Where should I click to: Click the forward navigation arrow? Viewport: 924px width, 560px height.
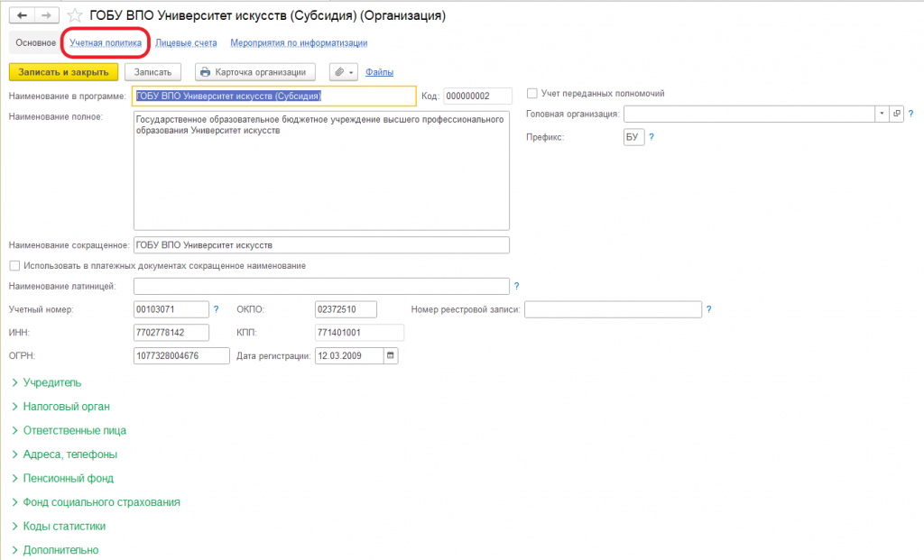[47, 15]
